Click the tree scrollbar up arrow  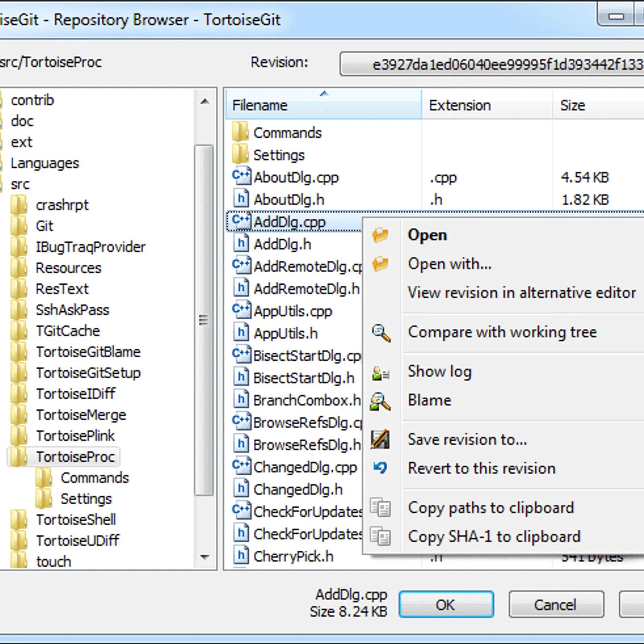tap(204, 101)
